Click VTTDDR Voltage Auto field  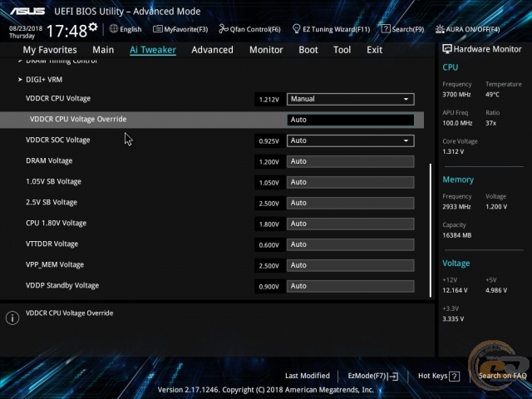[x=351, y=244]
